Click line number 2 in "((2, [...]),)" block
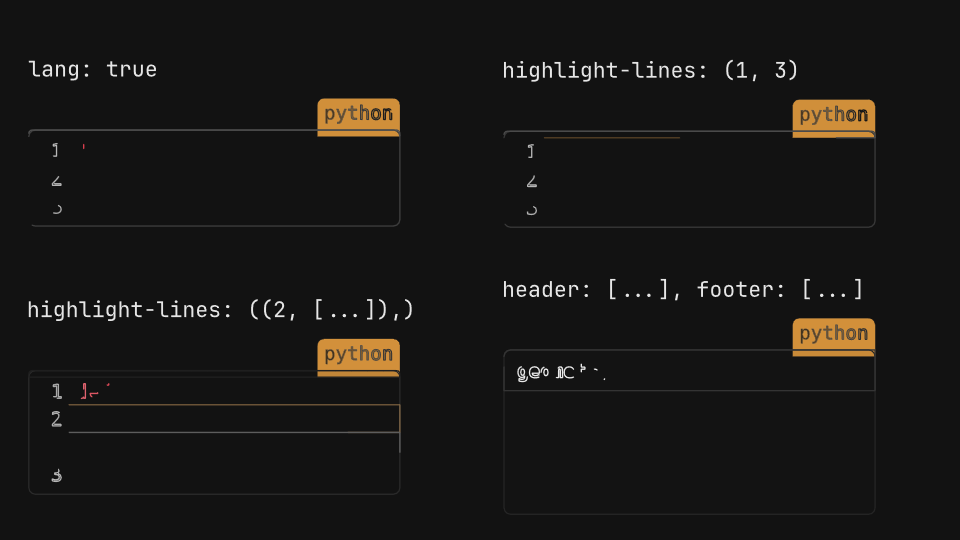This screenshot has height=540, width=960. [56, 419]
